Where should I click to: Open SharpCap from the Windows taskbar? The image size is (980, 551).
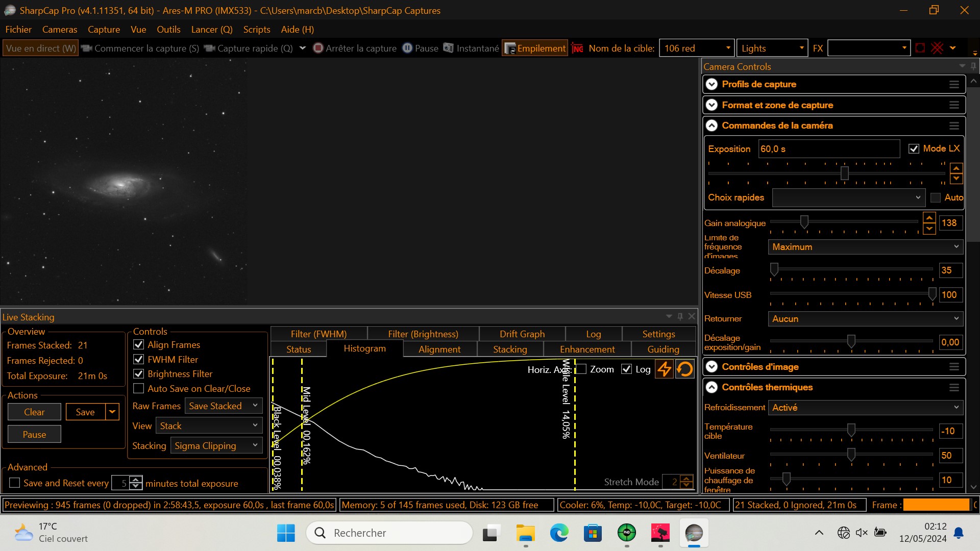point(694,533)
